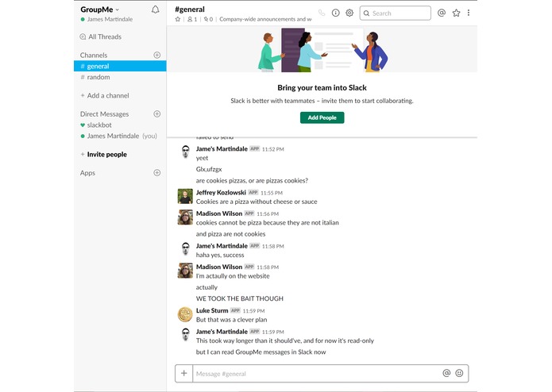View the channel members count icon
This screenshot has height=392, width=552.
(192, 19)
